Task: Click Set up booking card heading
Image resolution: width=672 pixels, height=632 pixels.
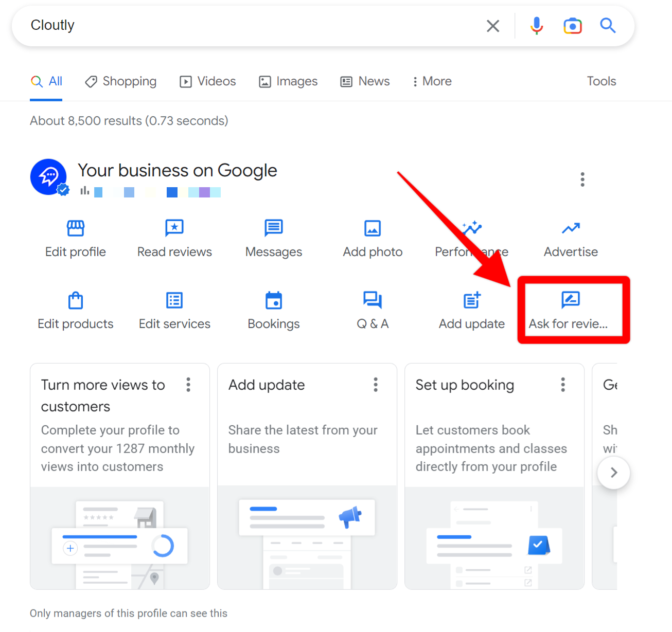Action: tap(465, 385)
